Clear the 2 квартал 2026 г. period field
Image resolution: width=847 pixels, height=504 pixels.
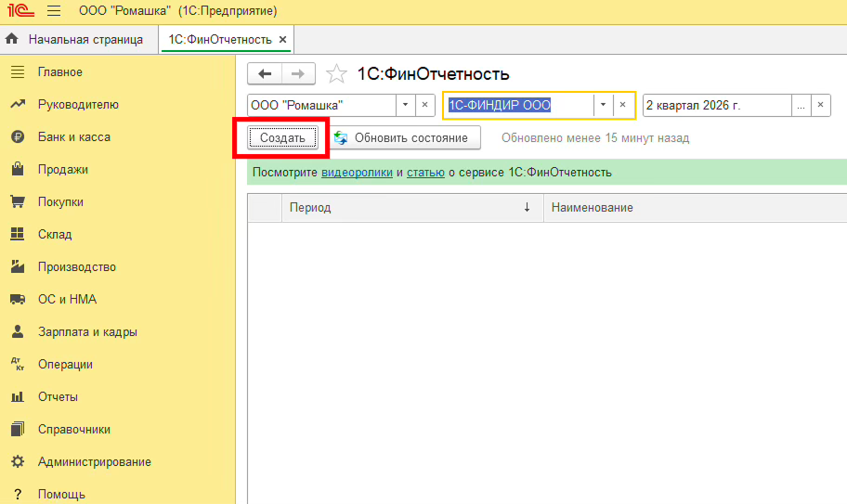pyautogui.click(x=821, y=105)
